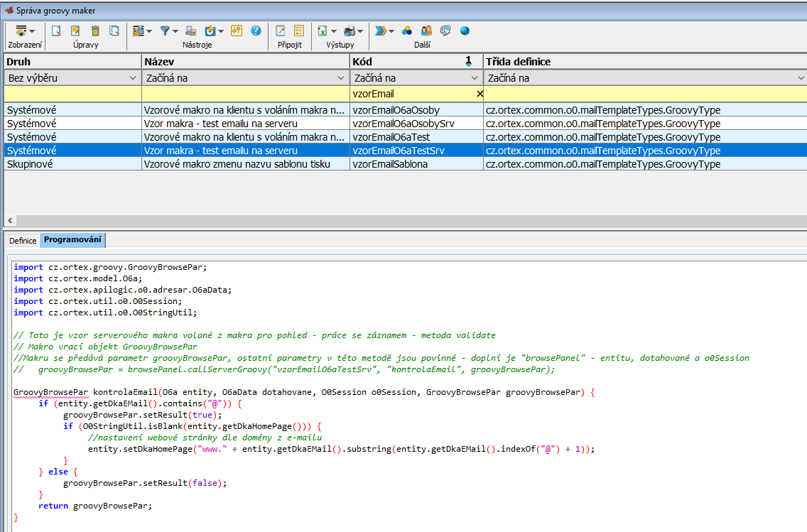Select the Programování tab
This screenshot has height=532, width=807.
click(x=72, y=240)
